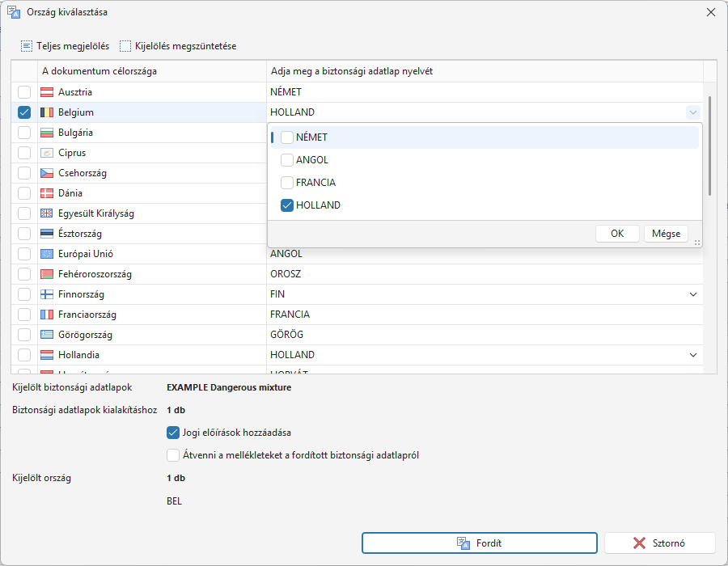
Task: Click the Finnország flag icon
Action: pyautogui.click(x=47, y=294)
